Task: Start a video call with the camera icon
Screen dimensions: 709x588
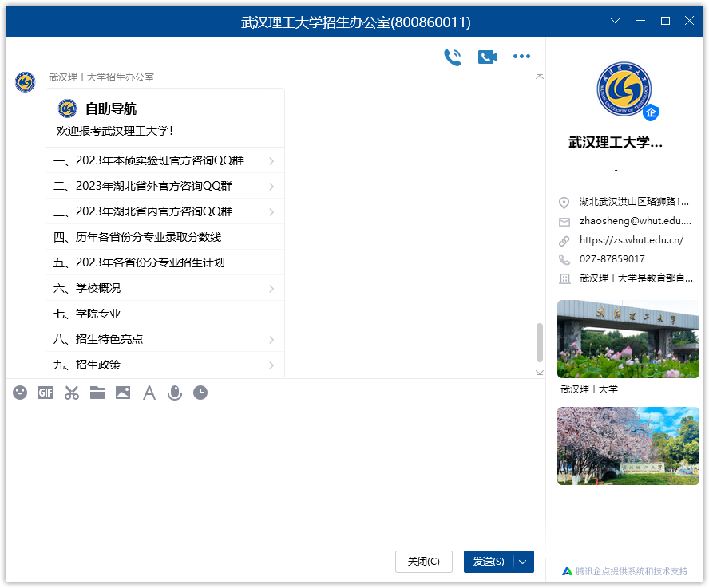Action: [x=487, y=57]
